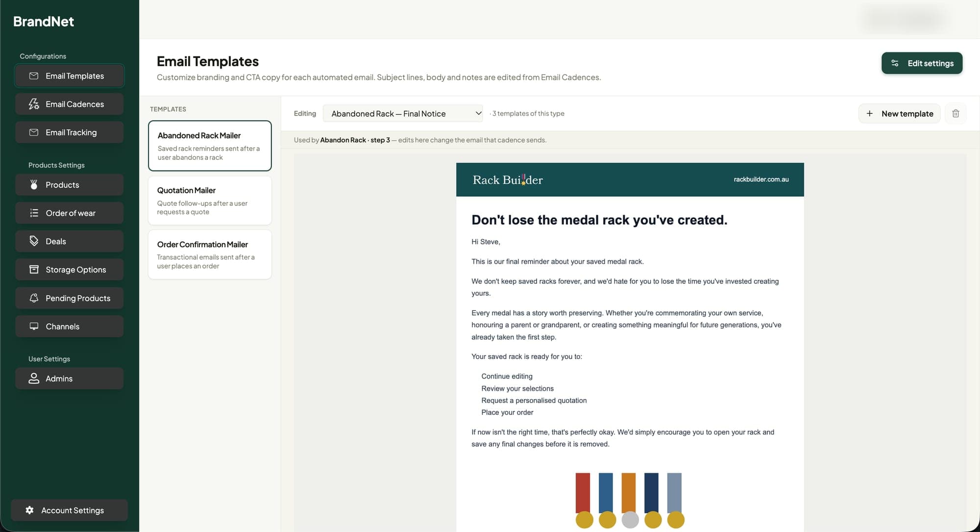Click the Storage Options archive icon
980x532 pixels.
click(x=34, y=270)
